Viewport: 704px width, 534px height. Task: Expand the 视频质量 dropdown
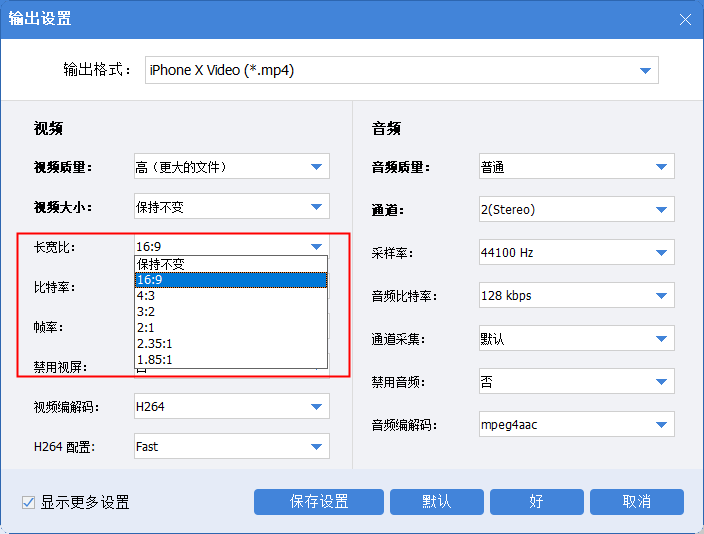coord(231,167)
